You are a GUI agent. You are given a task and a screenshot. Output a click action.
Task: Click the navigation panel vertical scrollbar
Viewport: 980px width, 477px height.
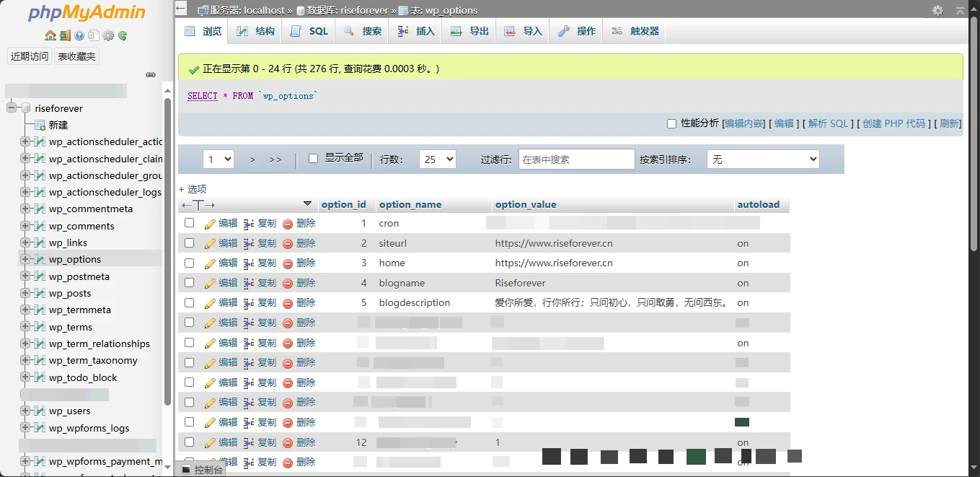(x=168, y=253)
